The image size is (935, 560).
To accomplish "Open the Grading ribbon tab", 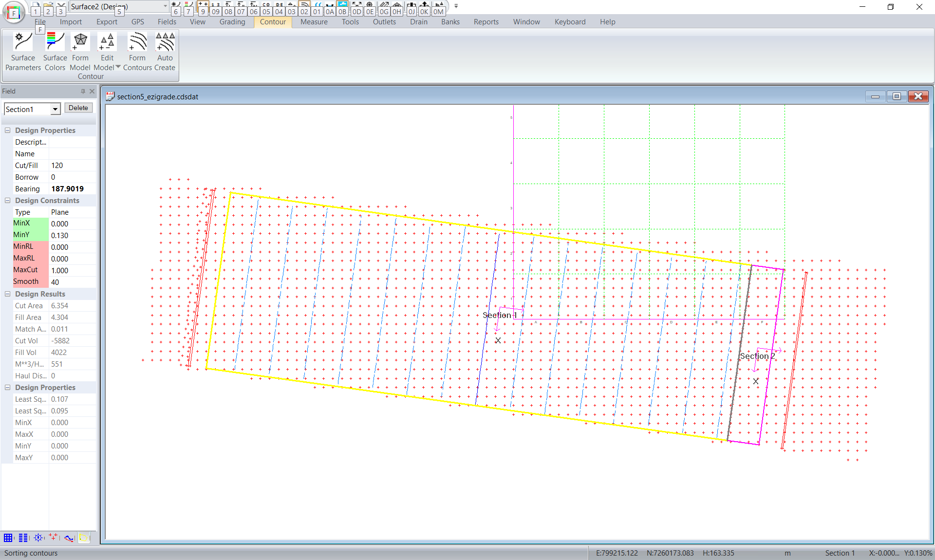I will pos(232,22).
